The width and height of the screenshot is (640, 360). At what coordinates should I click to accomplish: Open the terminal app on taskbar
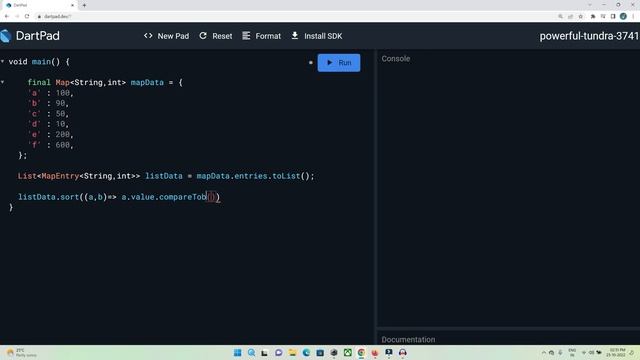(x=389, y=352)
